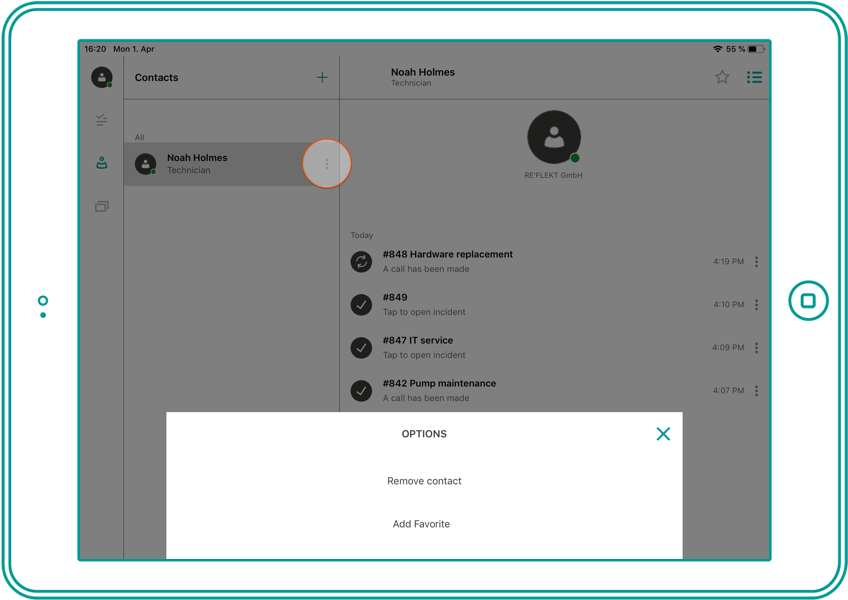The image size is (848, 600).
Task: Select Remove contact option
Action: (x=424, y=481)
